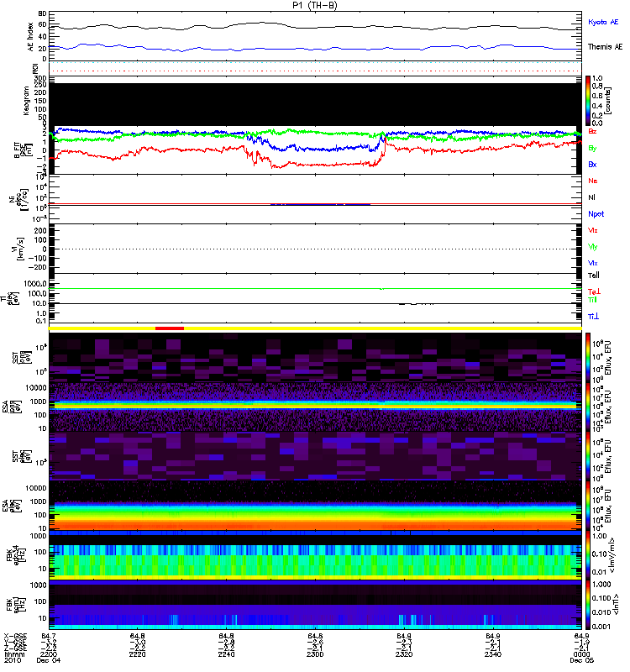Click the red Te⊥ legend label
Screen dimensions: 630x672
pyautogui.click(x=594, y=291)
